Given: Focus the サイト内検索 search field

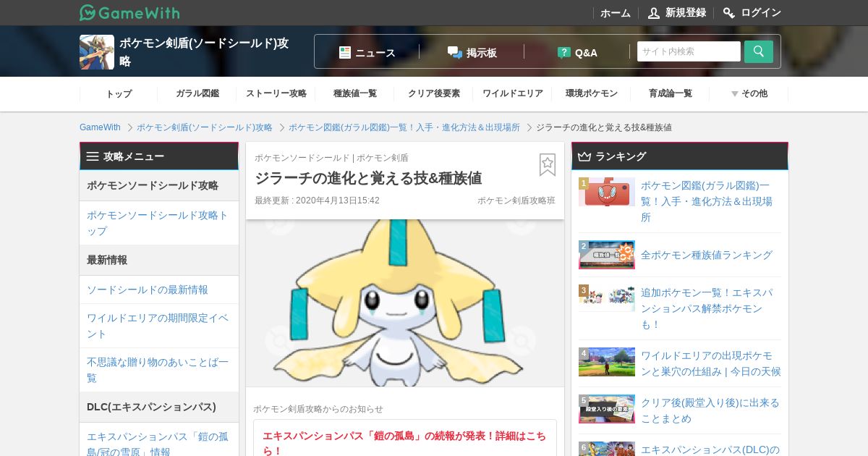Looking at the screenshot, I should click(689, 51).
